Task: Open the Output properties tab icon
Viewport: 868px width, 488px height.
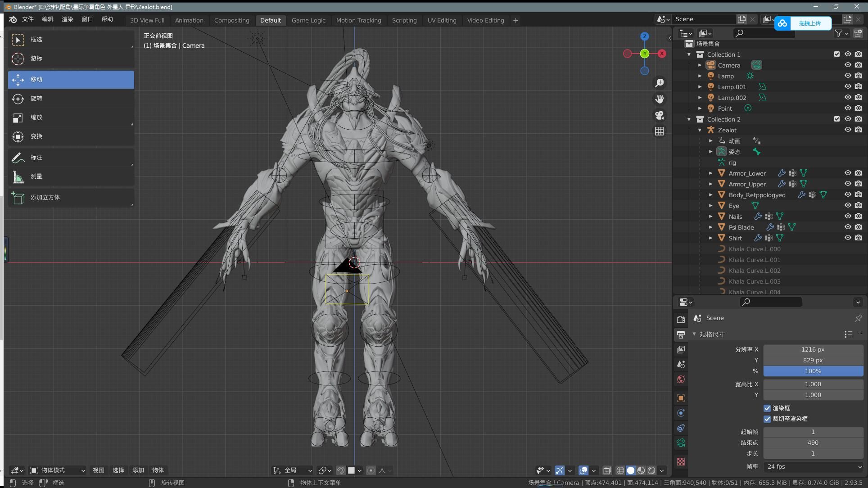Action: tap(681, 334)
